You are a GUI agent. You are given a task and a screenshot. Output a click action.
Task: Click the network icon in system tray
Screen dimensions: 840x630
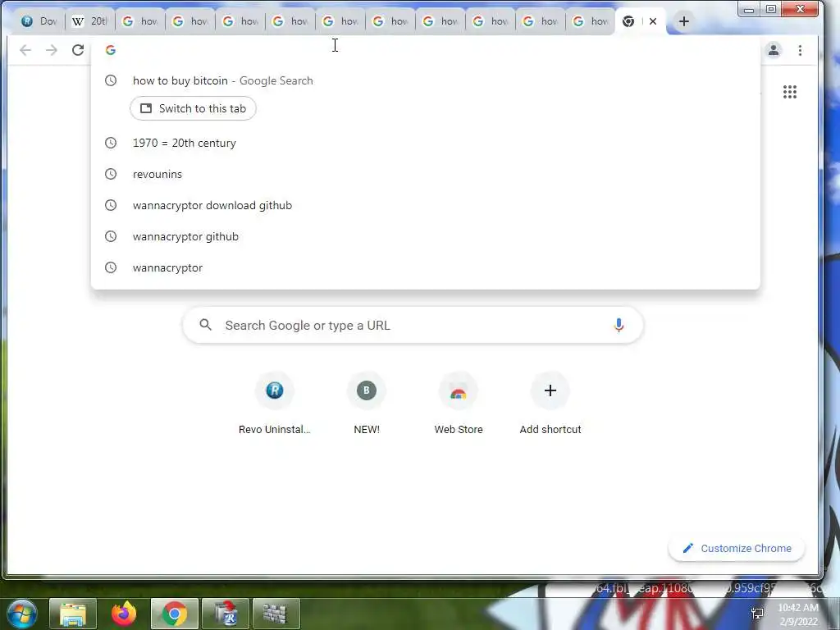[757, 614]
